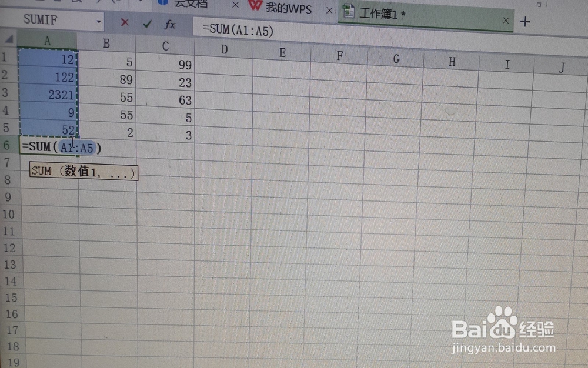588x368 pixels.
Task: Confirm formula with the checkmark icon
Action: coord(148,24)
